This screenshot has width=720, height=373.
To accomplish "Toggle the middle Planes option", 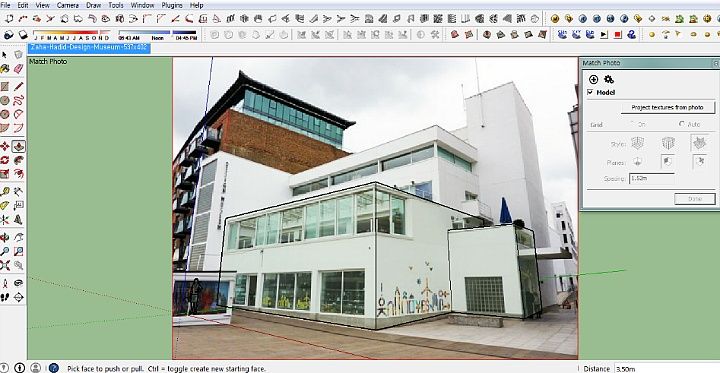I will click(x=667, y=162).
